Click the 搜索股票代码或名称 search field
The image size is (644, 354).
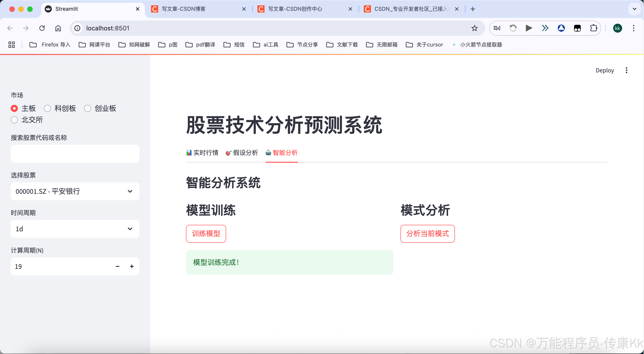coord(75,154)
